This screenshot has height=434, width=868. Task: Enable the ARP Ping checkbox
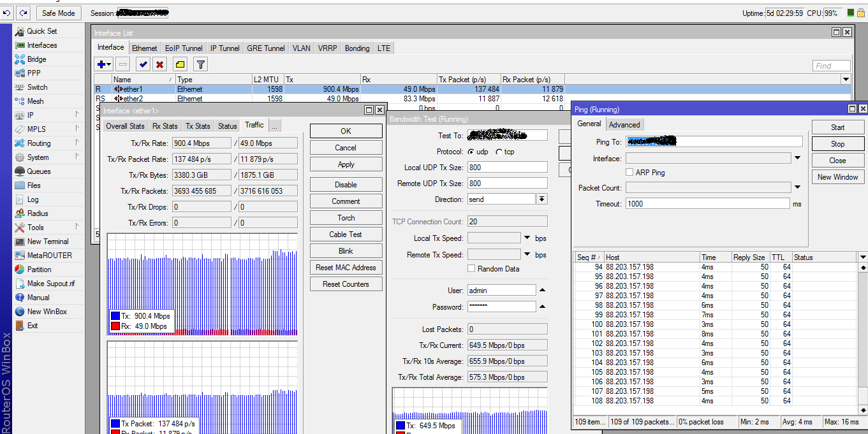click(629, 173)
